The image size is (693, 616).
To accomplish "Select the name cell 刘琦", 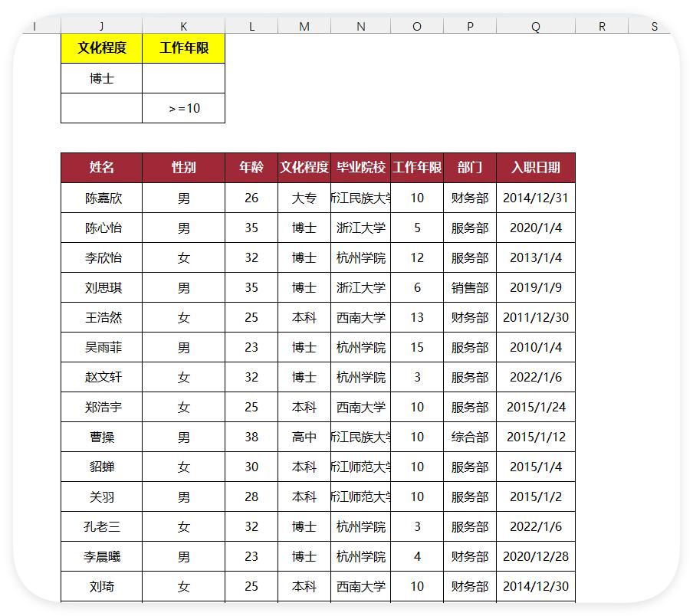I will tap(101, 586).
